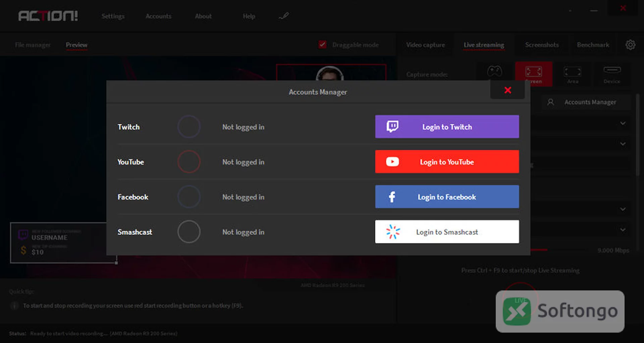
Task: Switch to File manager tab
Action: tap(33, 45)
